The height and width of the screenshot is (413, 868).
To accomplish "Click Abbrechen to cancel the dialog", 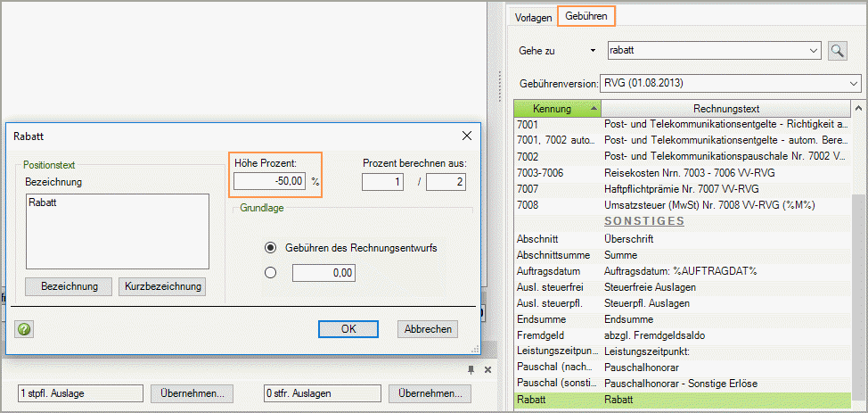I will (x=428, y=329).
